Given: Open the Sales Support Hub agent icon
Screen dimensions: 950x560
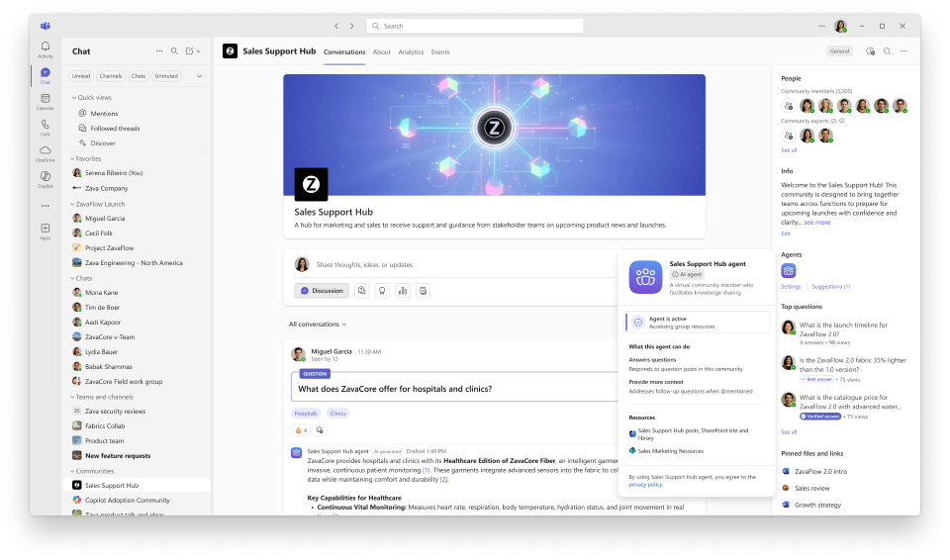Looking at the screenshot, I should (789, 270).
